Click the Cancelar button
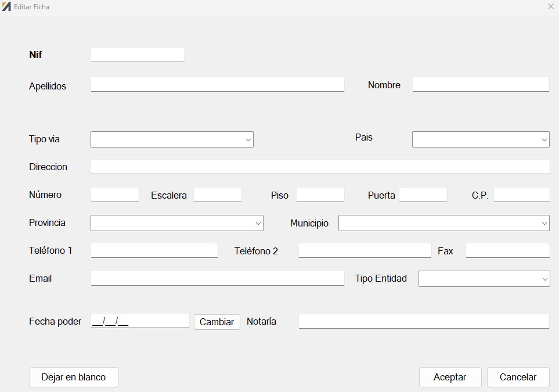This screenshot has height=392, width=559. [x=518, y=377]
